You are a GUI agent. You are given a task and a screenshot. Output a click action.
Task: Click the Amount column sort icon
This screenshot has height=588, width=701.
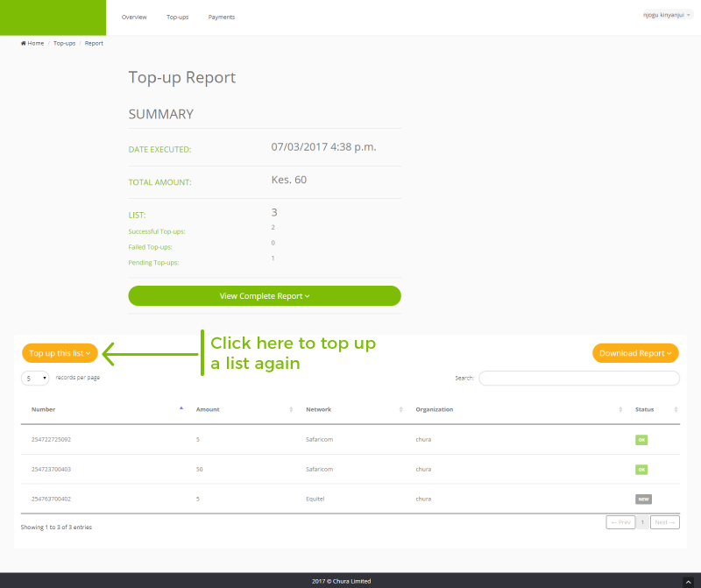click(x=291, y=409)
